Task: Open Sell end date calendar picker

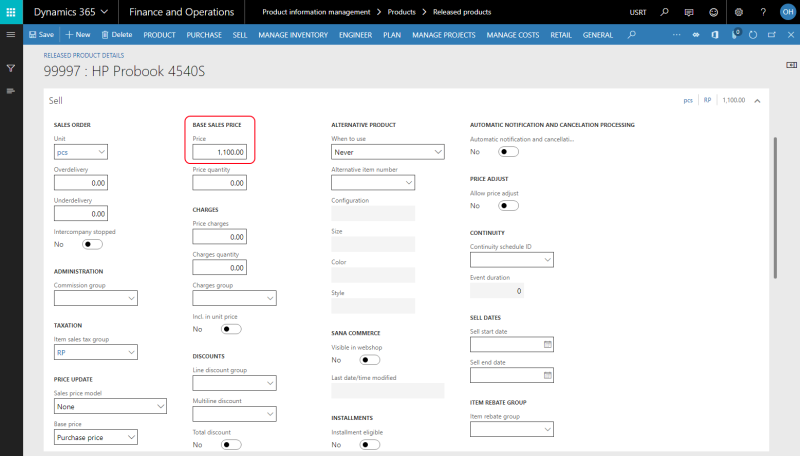Action: (x=547, y=375)
